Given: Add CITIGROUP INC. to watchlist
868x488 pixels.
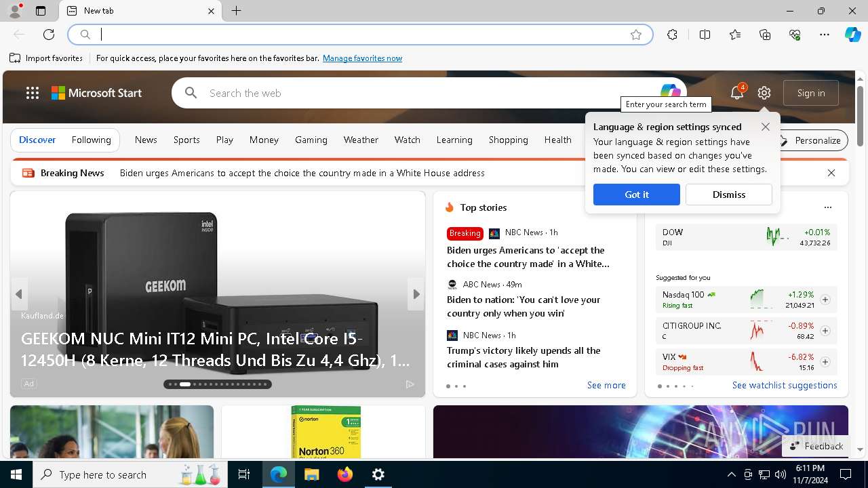Looking at the screenshot, I should coord(825,331).
